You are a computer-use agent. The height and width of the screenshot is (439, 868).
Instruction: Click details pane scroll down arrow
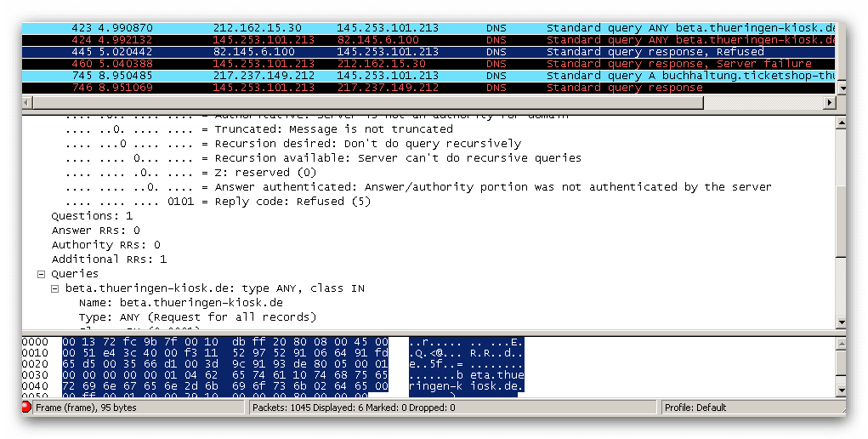tap(841, 322)
